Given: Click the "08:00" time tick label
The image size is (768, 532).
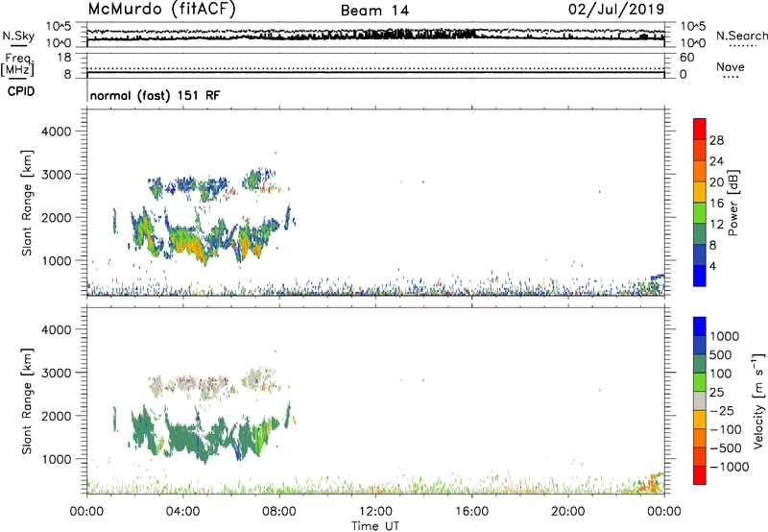Looking at the screenshot, I should click(x=278, y=512).
